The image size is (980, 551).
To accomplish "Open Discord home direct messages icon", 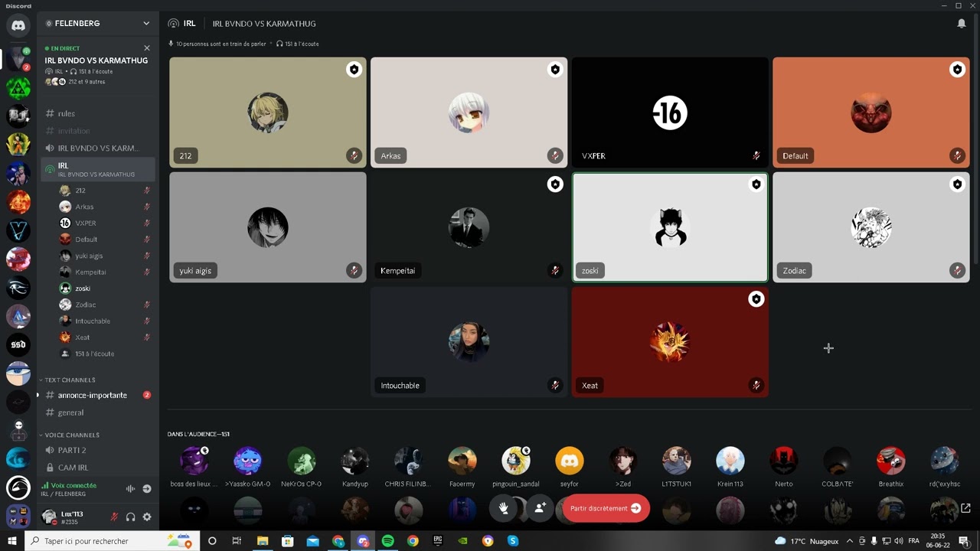I will [x=18, y=25].
